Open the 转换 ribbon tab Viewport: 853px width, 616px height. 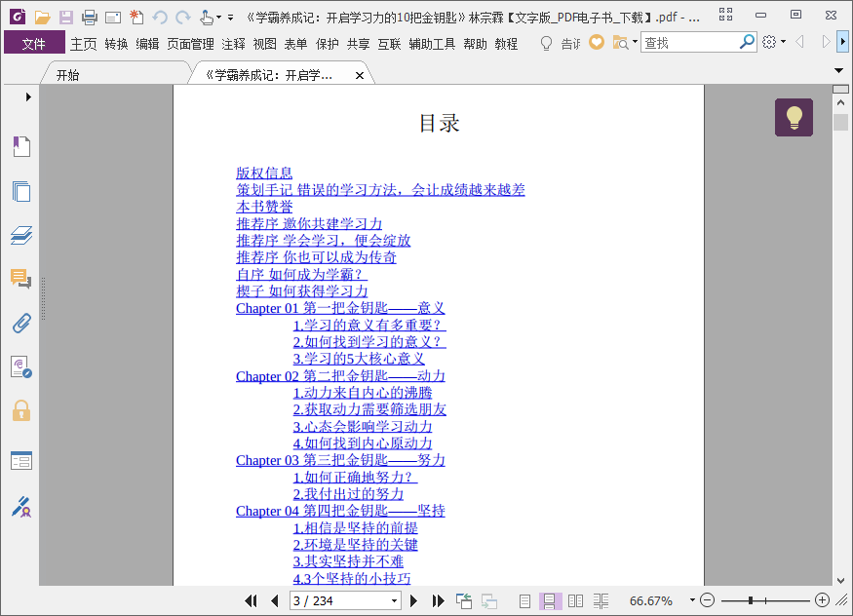(x=116, y=44)
